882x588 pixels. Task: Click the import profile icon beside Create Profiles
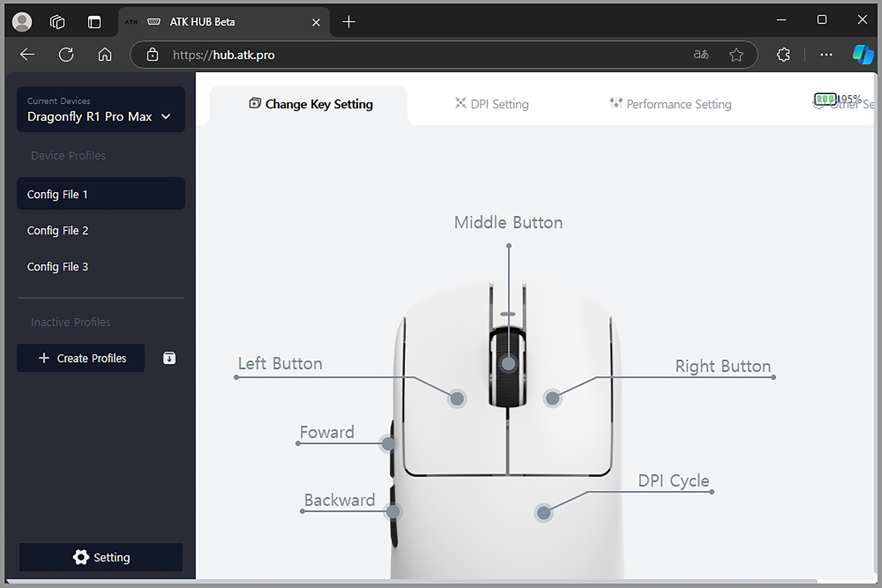[x=169, y=358]
